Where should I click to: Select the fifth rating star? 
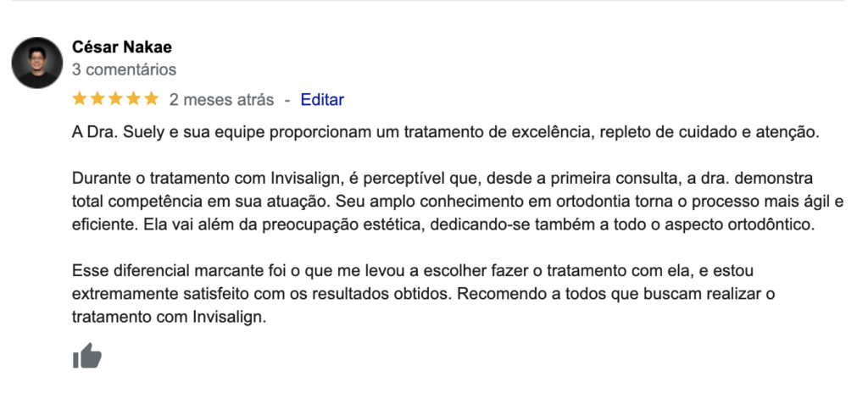coord(151,99)
